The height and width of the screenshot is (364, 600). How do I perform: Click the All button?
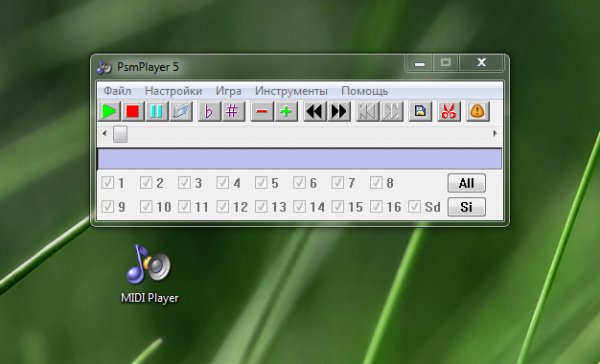coord(466,183)
